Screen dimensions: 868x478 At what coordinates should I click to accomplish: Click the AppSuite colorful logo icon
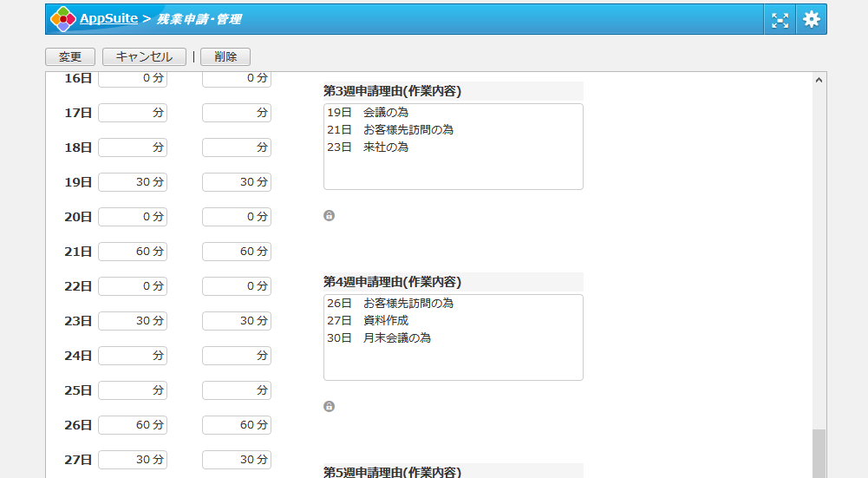(63, 19)
